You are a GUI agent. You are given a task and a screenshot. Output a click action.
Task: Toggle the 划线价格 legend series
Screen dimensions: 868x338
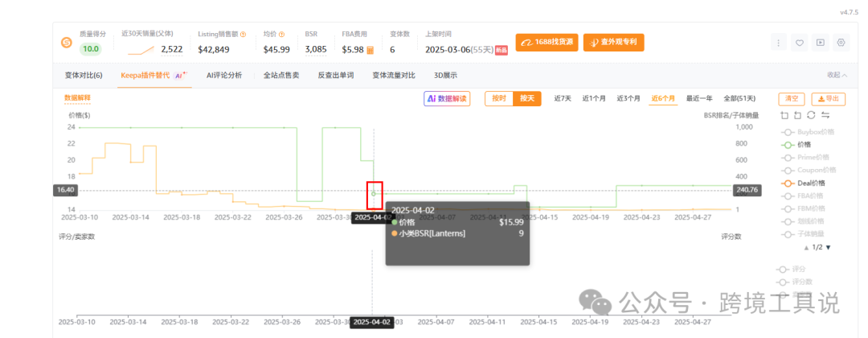[x=802, y=221]
